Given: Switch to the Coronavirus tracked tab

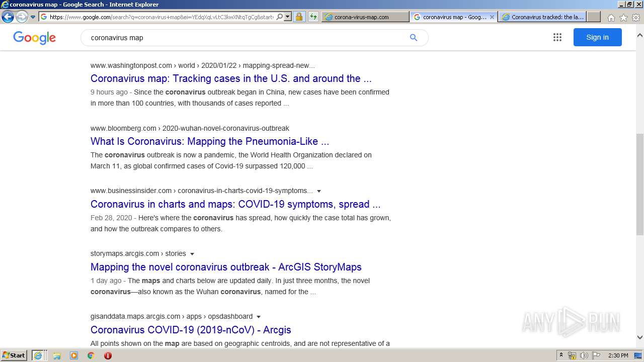Looking at the screenshot, I should pos(542,17).
